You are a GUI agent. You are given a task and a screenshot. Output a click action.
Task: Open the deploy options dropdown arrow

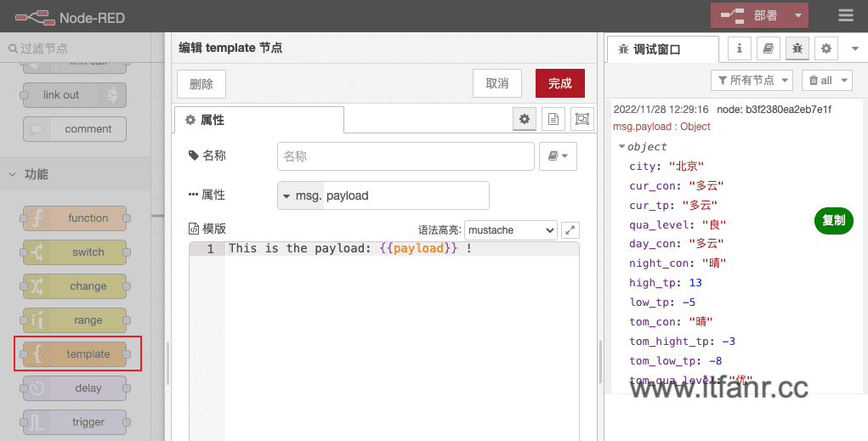click(798, 15)
